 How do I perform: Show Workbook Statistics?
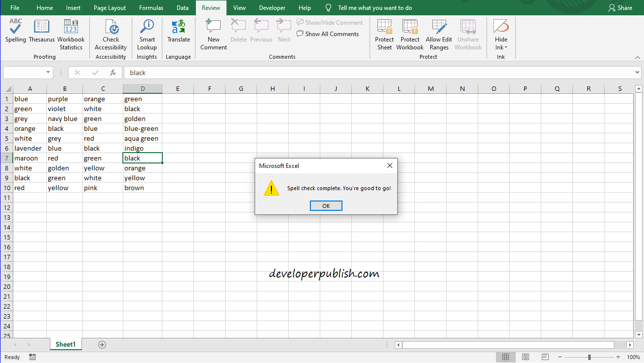[71, 35]
